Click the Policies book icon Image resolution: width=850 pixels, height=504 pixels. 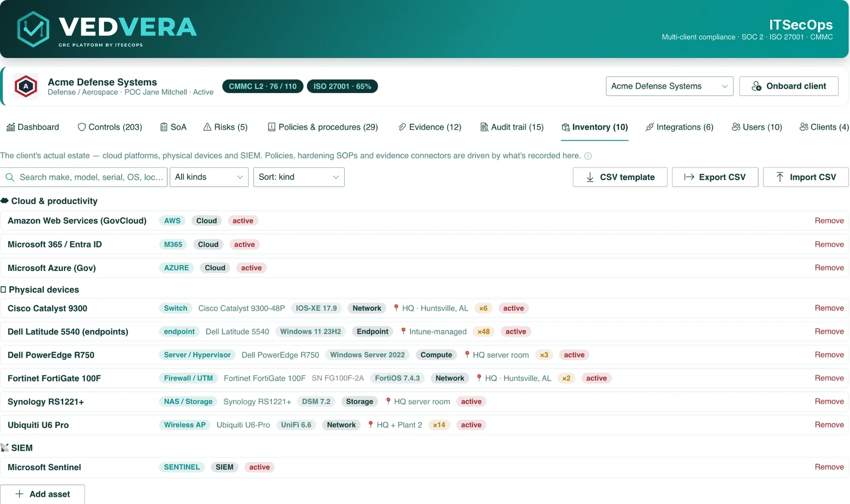coord(272,127)
